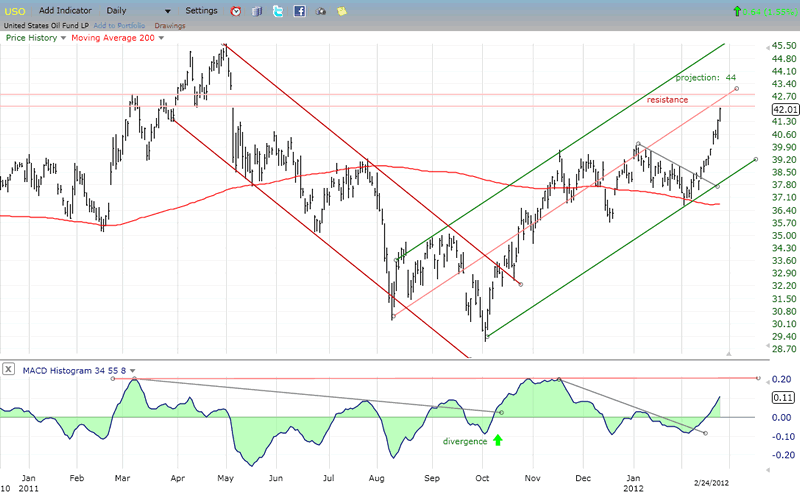Viewport: 800px width, 492px height.
Task: Click the alarm clock alert icon
Action: 235,11
